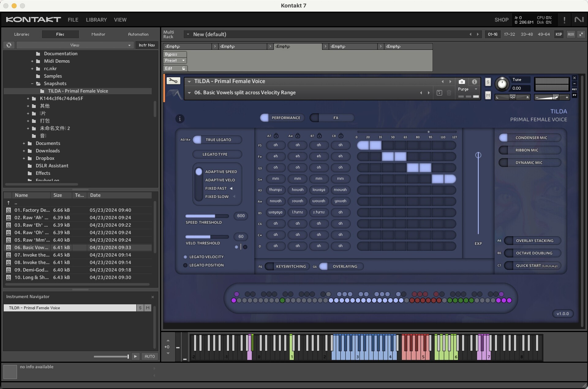Screen dimensions: 588x389
Task: Click the snapshot camera icon
Action: [462, 82]
